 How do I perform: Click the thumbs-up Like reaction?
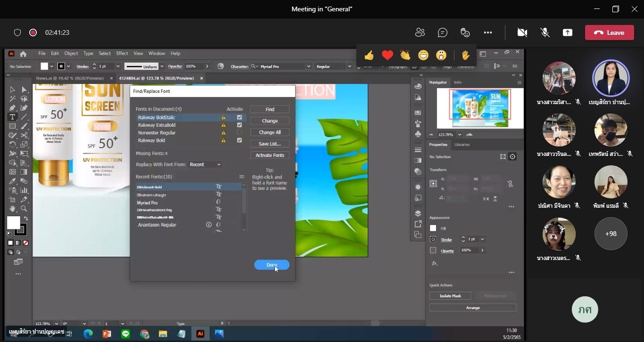pos(369,56)
